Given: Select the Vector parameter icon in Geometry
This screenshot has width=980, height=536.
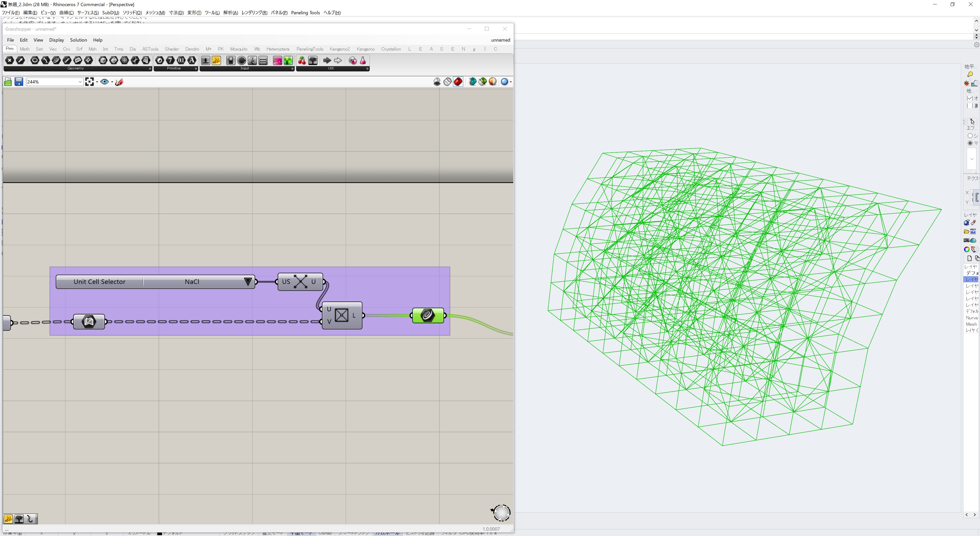Looking at the screenshot, I should point(20,60).
